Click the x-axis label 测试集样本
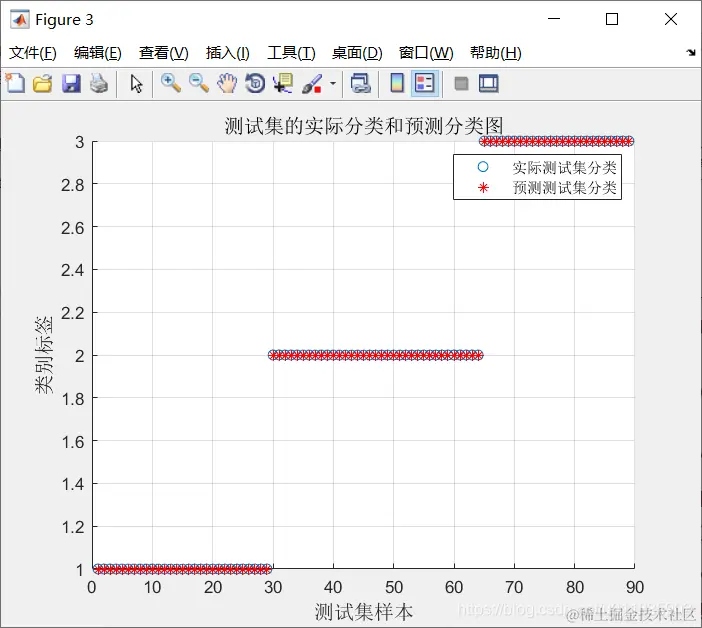Viewport: 702px width, 628px height. click(364, 611)
